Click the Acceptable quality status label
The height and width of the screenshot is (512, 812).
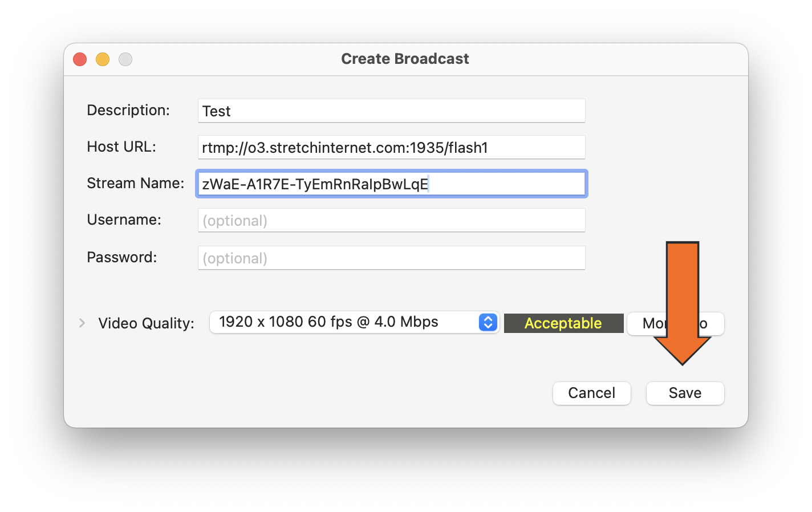point(563,323)
